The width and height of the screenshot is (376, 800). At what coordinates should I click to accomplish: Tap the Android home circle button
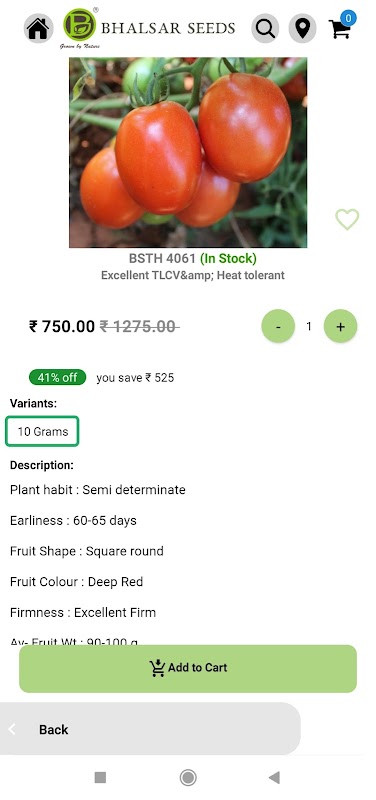coord(188,777)
